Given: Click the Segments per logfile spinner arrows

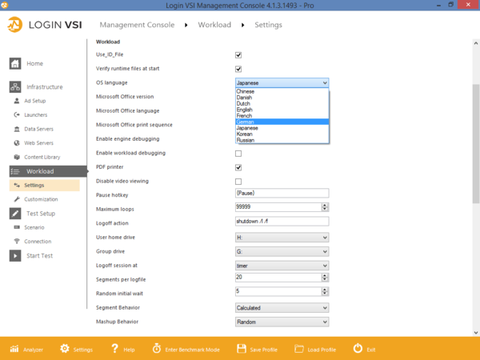Looking at the screenshot, I should [x=325, y=277].
